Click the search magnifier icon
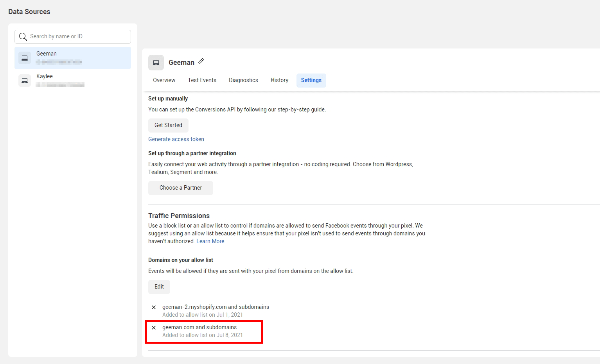Image resolution: width=600 pixels, height=364 pixels. click(x=23, y=37)
